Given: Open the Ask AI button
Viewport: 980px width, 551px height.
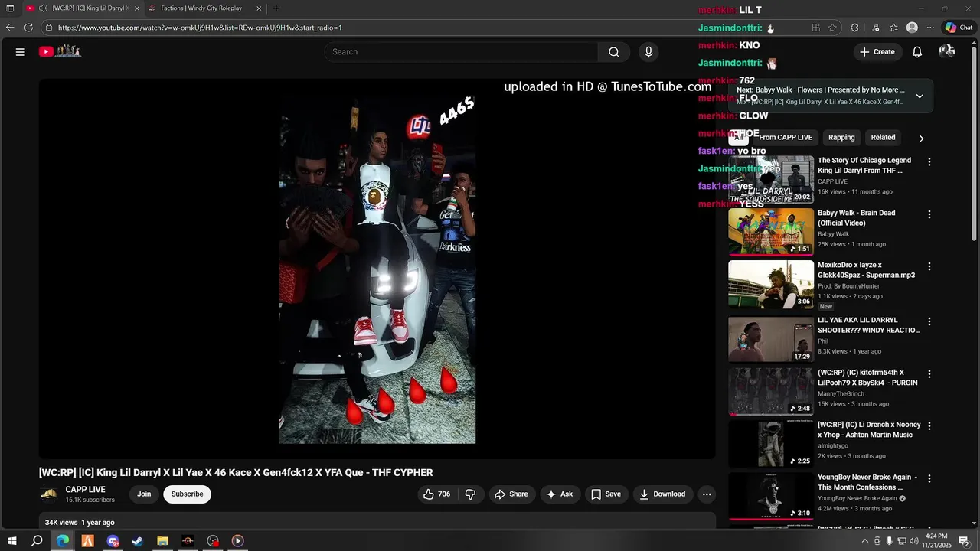Looking at the screenshot, I should (x=559, y=494).
